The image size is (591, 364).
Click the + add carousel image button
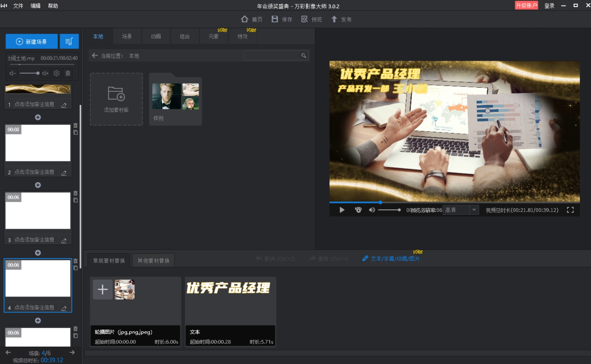103,290
